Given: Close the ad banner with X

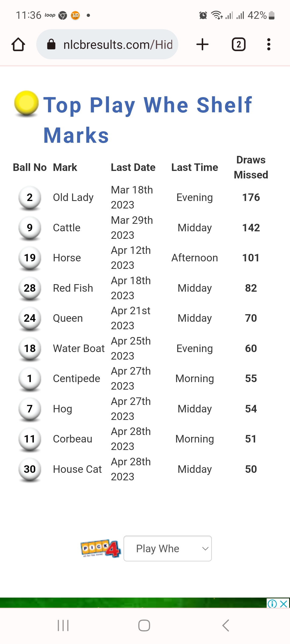Looking at the screenshot, I should coord(284,604).
